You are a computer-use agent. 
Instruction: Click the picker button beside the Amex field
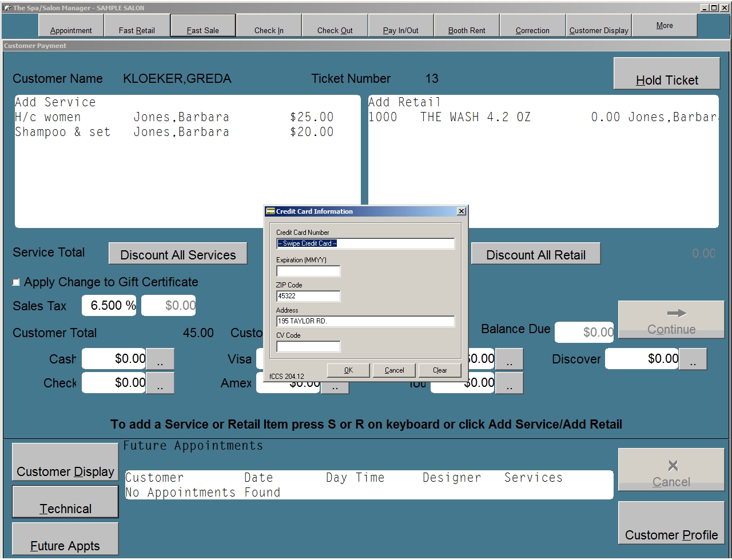click(335, 387)
